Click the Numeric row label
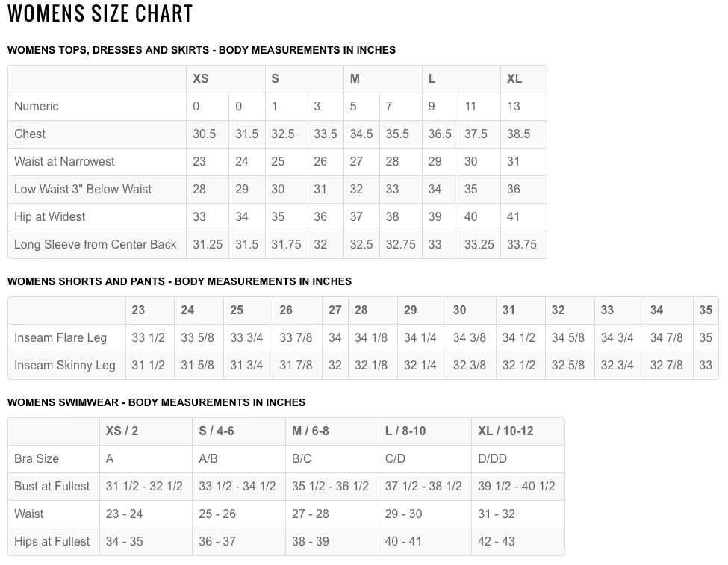This screenshot has width=728, height=565. coord(36,107)
